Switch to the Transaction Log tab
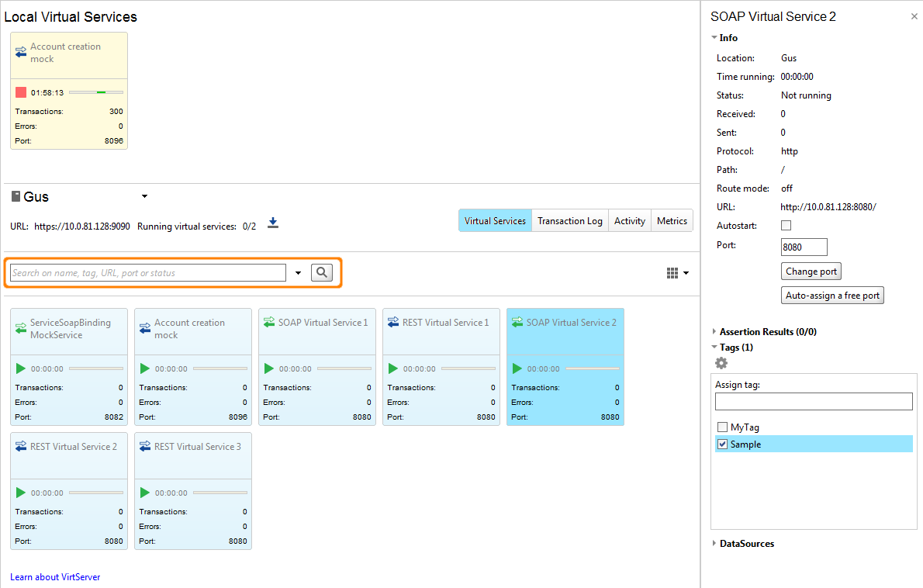 click(x=570, y=220)
